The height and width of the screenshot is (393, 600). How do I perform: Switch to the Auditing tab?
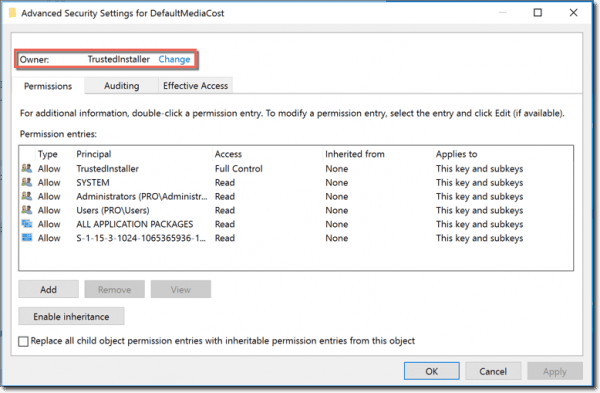click(121, 86)
